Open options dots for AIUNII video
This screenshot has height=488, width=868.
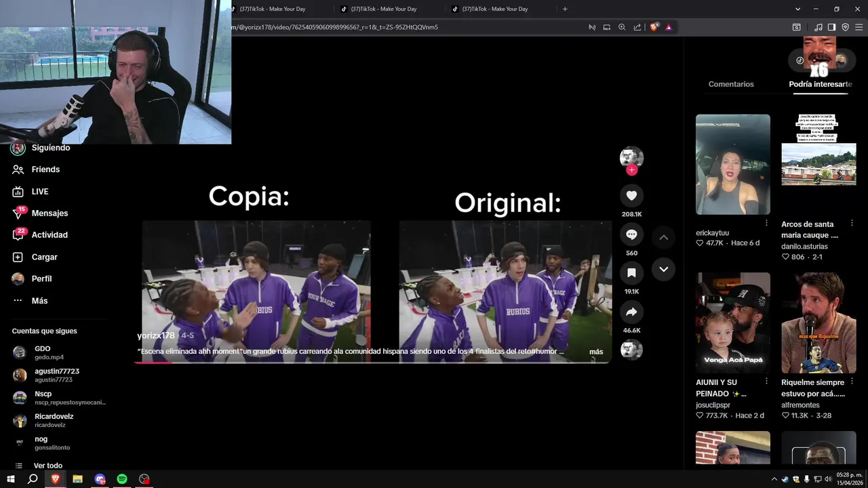pyautogui.click(x=766, y=382)
